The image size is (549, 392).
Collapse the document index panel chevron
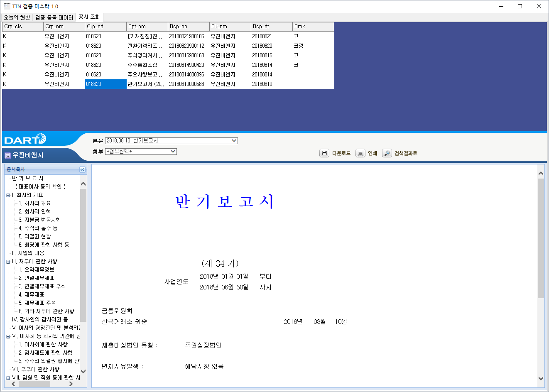point(82,169)
